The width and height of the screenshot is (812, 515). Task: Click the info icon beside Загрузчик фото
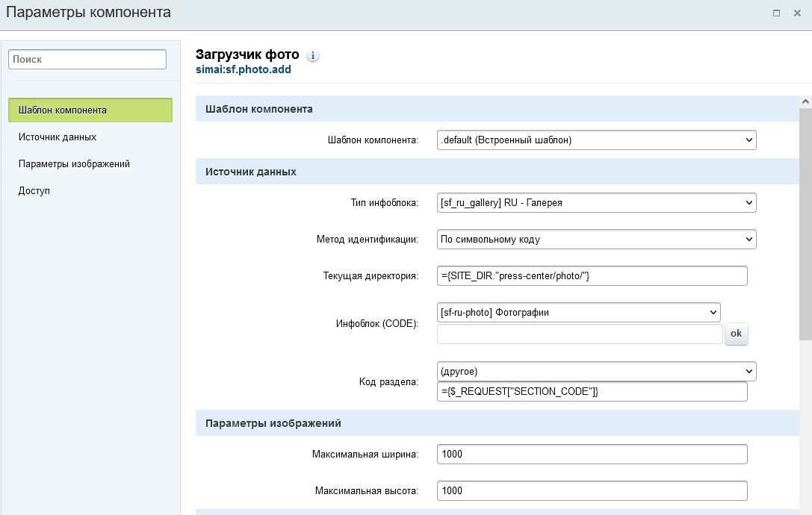click(313, 55)
